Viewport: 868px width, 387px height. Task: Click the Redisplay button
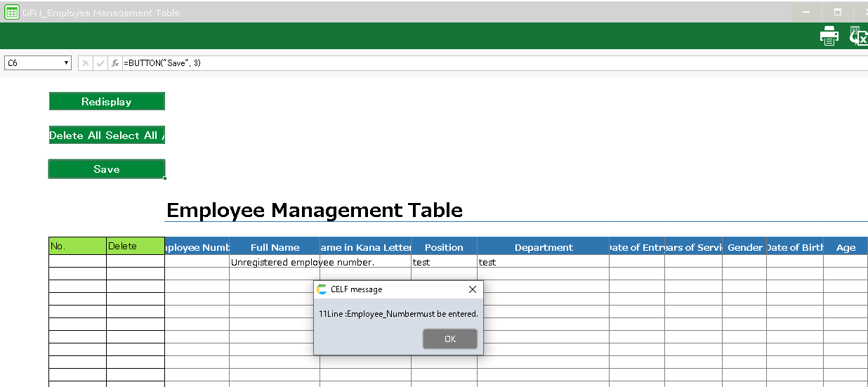pos(107,102)
